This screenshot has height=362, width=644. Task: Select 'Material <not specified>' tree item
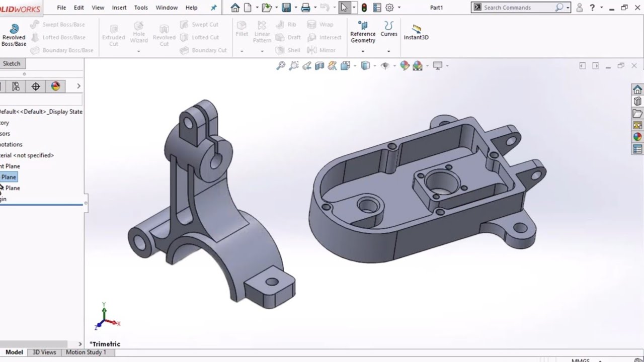pos(27,155)
